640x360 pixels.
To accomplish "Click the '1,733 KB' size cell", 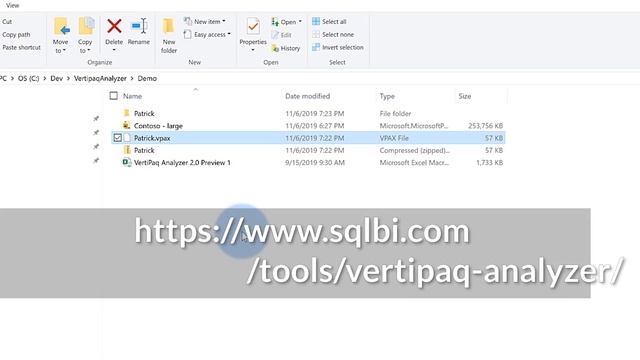I will (489, 162).
